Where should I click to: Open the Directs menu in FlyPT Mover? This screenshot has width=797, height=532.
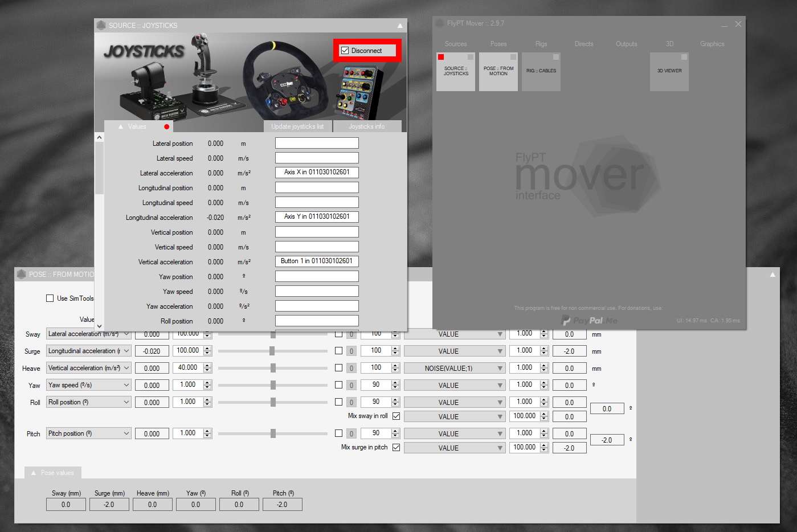coord(584,44)
